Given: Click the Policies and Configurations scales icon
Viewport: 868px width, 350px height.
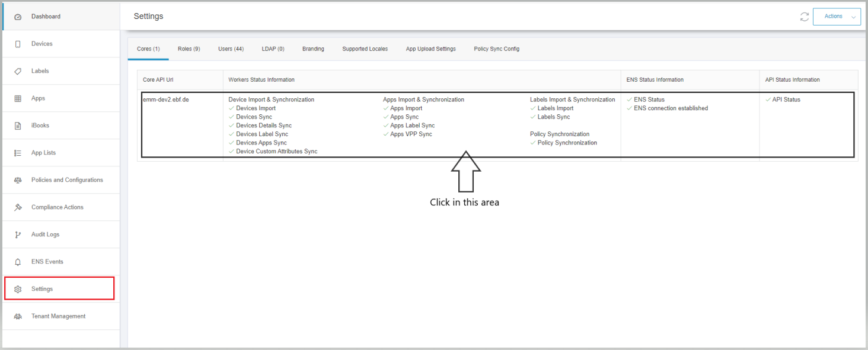Looking at the screenshot, I should coord(18,180).
